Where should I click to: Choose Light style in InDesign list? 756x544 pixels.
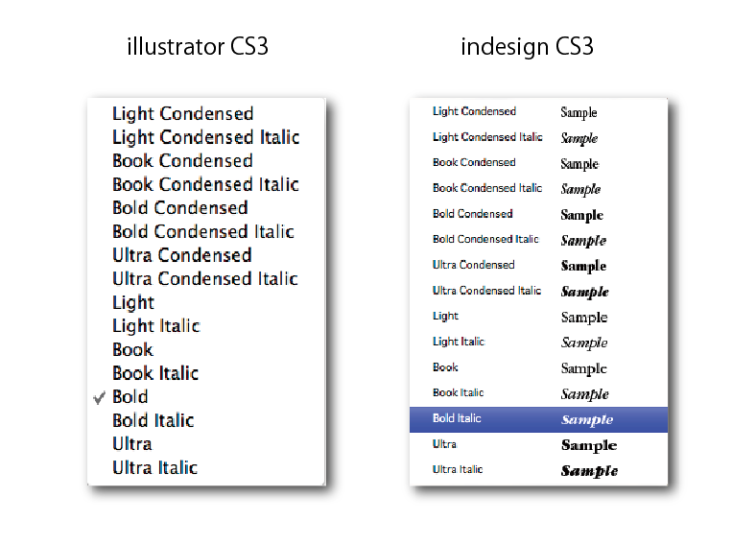point(445,317)
